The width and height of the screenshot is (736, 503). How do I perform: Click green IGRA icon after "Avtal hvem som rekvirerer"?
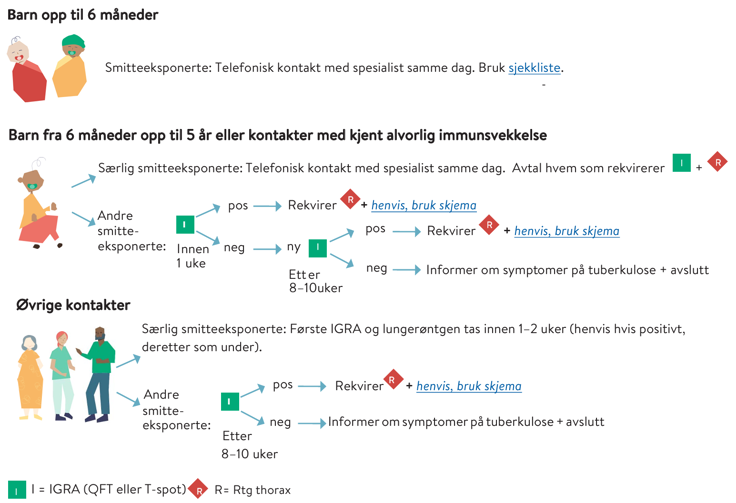click(681, 163)
